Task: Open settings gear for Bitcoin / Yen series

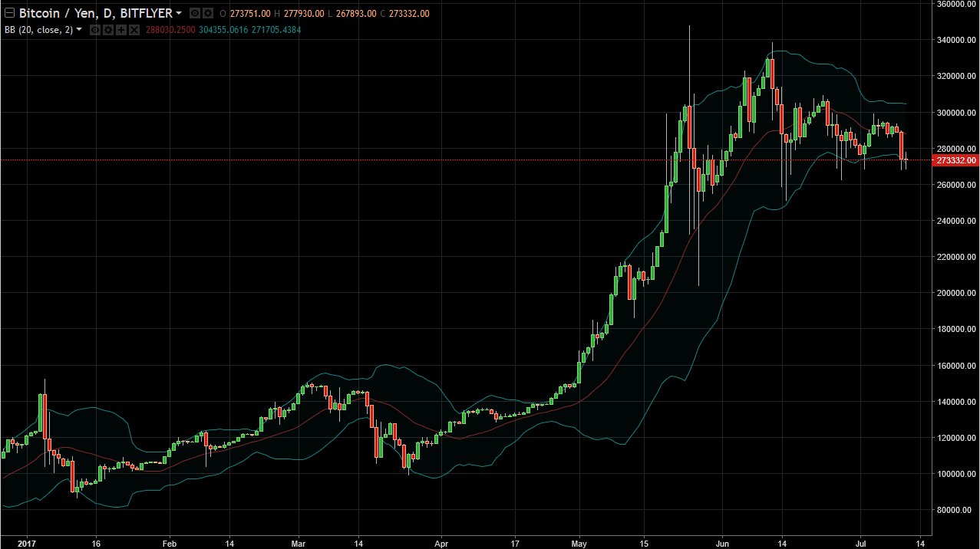Action: point(207,13)
